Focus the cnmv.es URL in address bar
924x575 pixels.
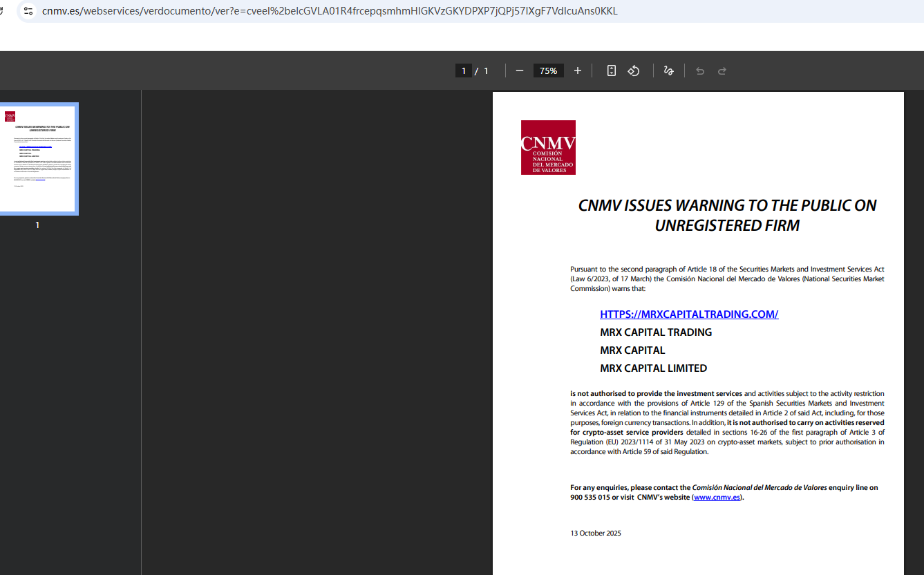pos(330,11)
